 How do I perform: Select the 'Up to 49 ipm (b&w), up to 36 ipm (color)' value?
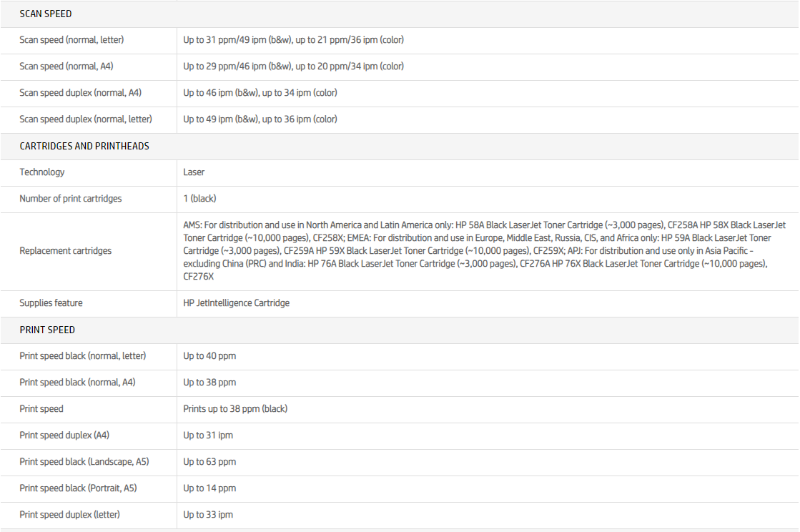[260, 119]
